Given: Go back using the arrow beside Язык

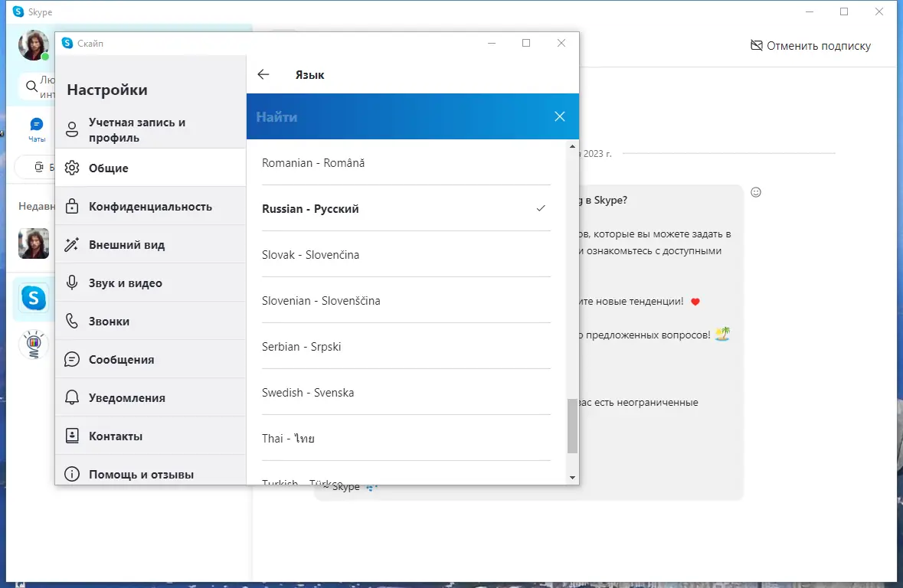Looking at the screenshot, I should pos(263,74).
